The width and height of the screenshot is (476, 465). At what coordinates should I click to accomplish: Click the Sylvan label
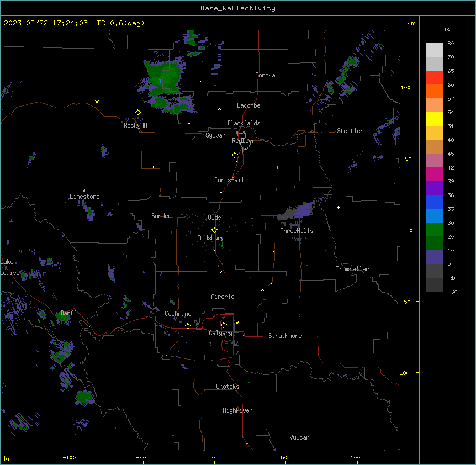coord(215,135)
